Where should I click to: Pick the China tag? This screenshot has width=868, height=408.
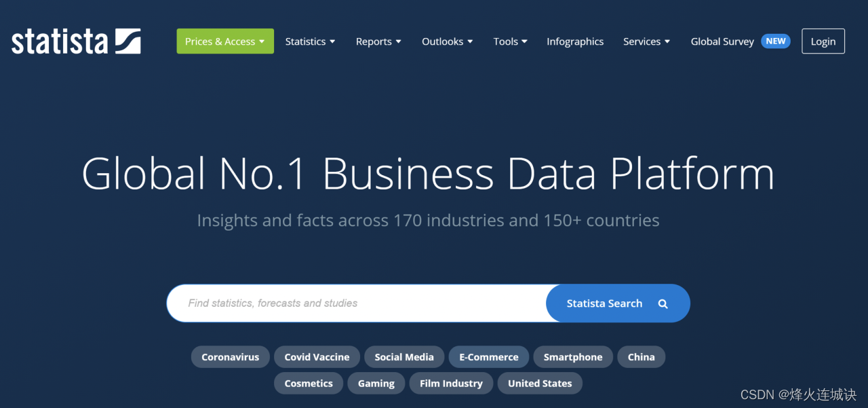click(642, 357)
